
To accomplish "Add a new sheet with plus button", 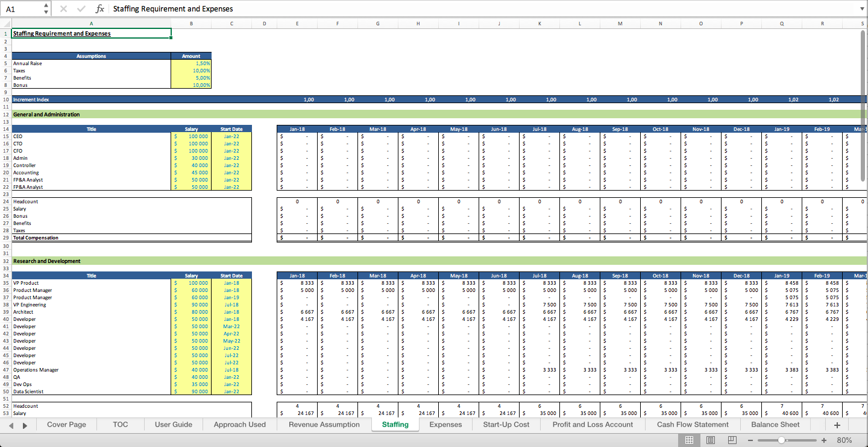I will [837, 425].
